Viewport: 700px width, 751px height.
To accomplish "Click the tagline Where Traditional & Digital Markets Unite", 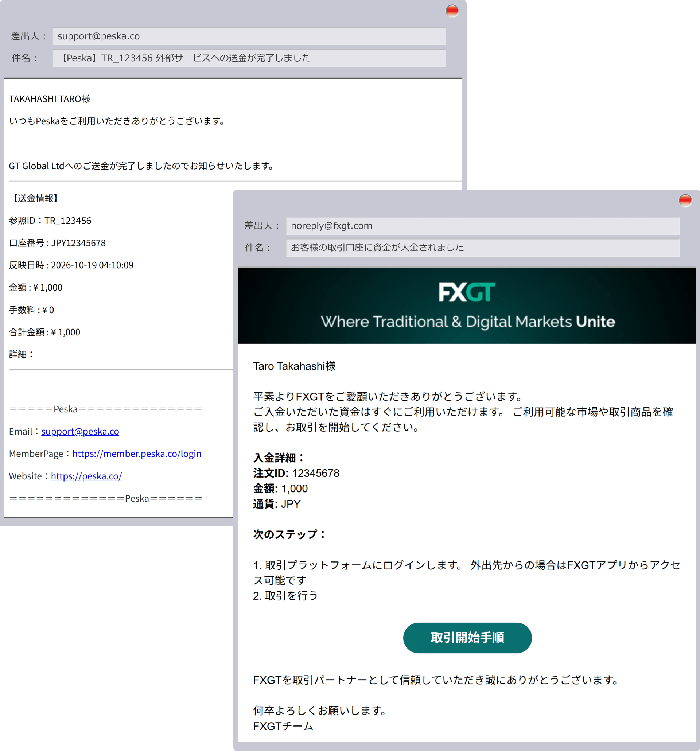I will (468, 322).
